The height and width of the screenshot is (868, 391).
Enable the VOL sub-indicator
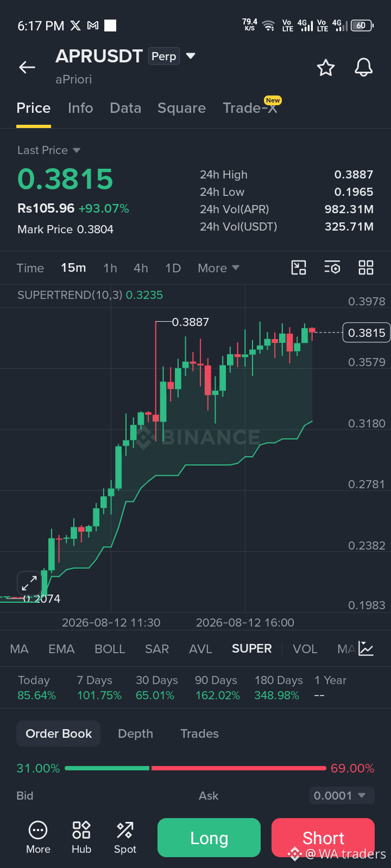[305, 649]
